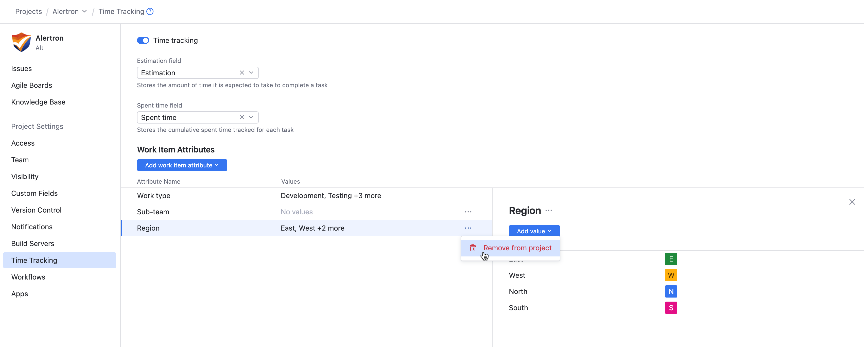
Task: Open ellipsis menu beside Region heading
Action: 548,211
